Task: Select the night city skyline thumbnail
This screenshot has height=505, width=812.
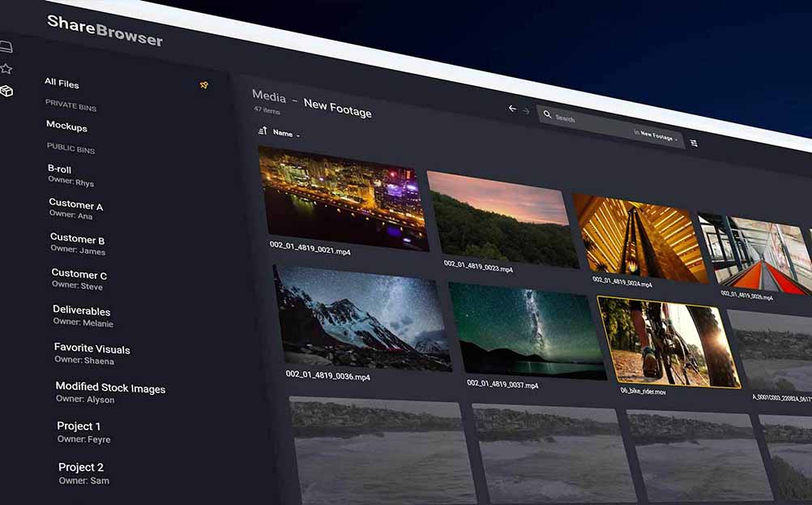Action: coord(344,197)
